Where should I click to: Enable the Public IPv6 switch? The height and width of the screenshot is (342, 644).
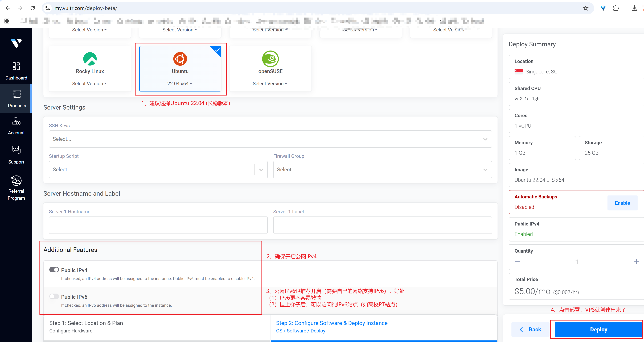click(54, 297)
